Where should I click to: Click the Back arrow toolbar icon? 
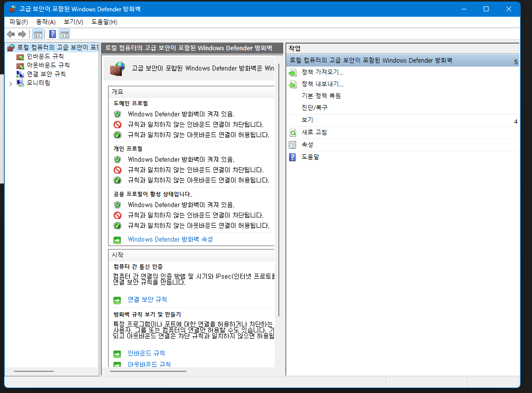(x=11, y=34)
